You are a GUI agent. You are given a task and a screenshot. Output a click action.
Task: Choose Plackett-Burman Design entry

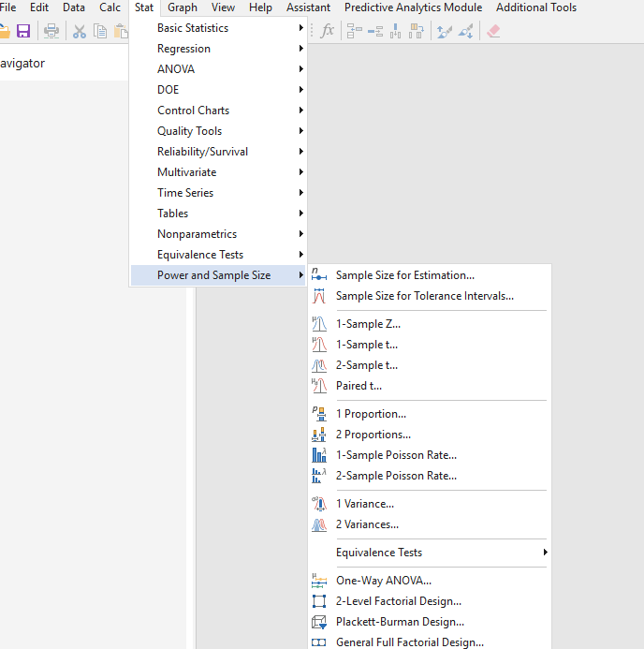430,622
